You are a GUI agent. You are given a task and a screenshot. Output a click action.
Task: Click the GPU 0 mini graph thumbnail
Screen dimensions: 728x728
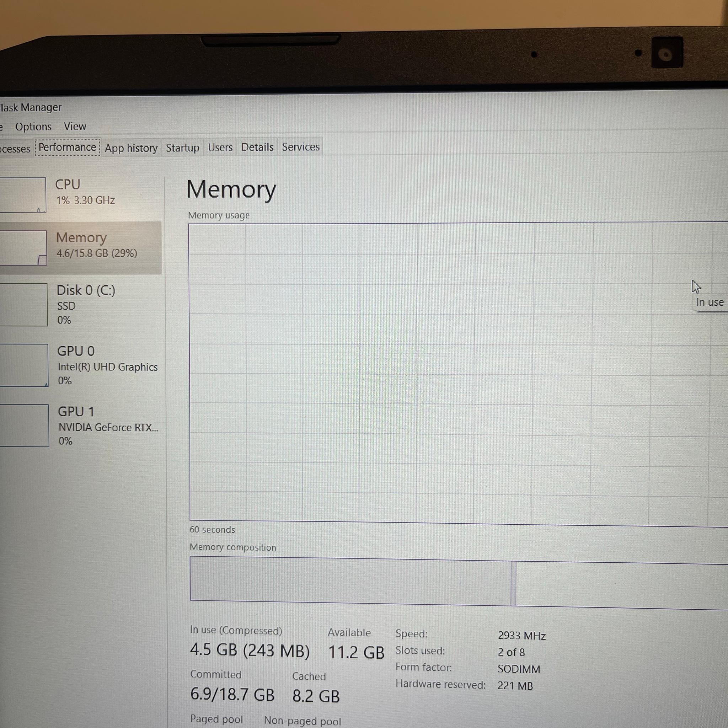point(24,365)
